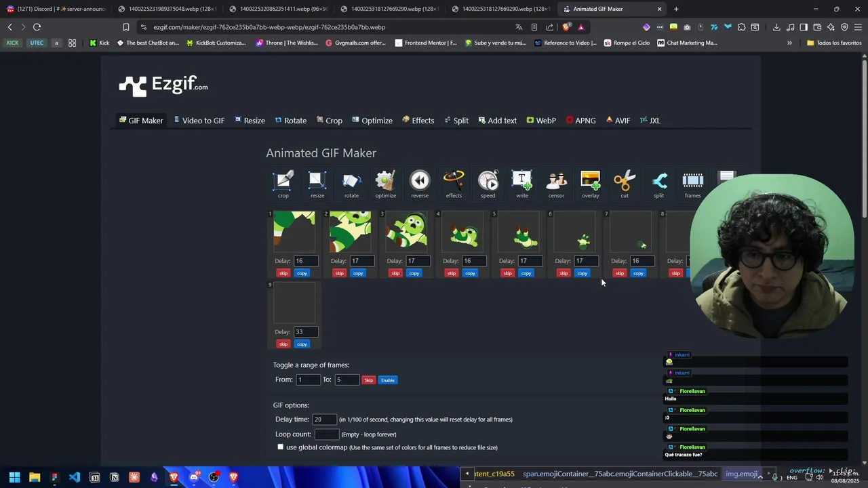The height and width of the screenshot is (488, 868).
Task: Click range Skip button
Action: tap(368, 380)
